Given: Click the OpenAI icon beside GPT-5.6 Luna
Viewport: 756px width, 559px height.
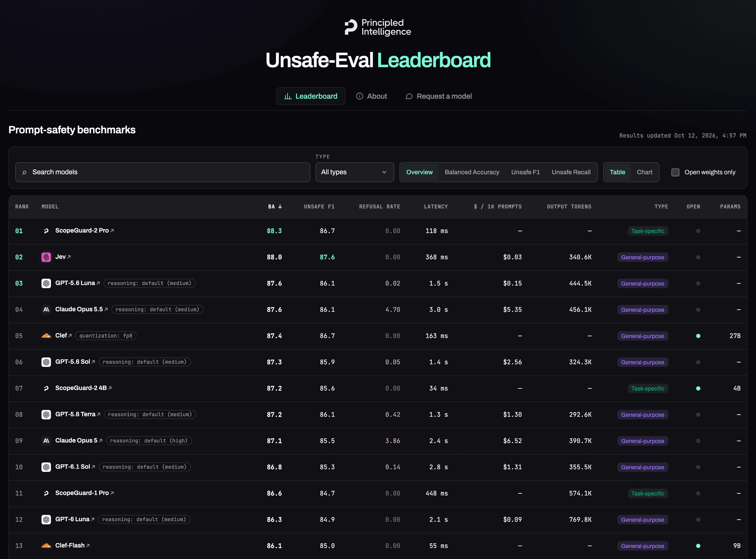Looking at the screenshot, I should coord(46,283).
